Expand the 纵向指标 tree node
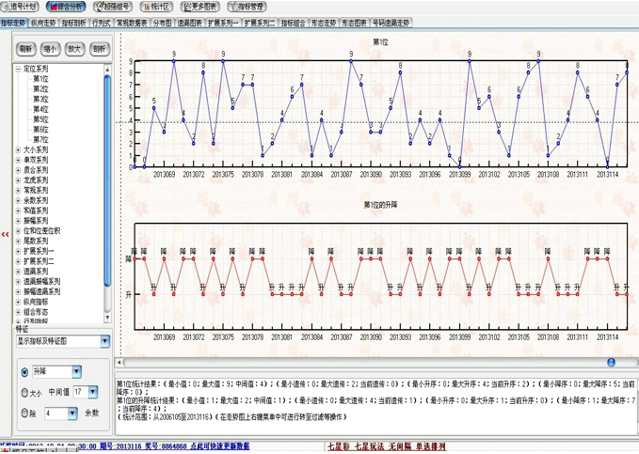The width and height of the screenshot is (639, 454). point(18,302)
